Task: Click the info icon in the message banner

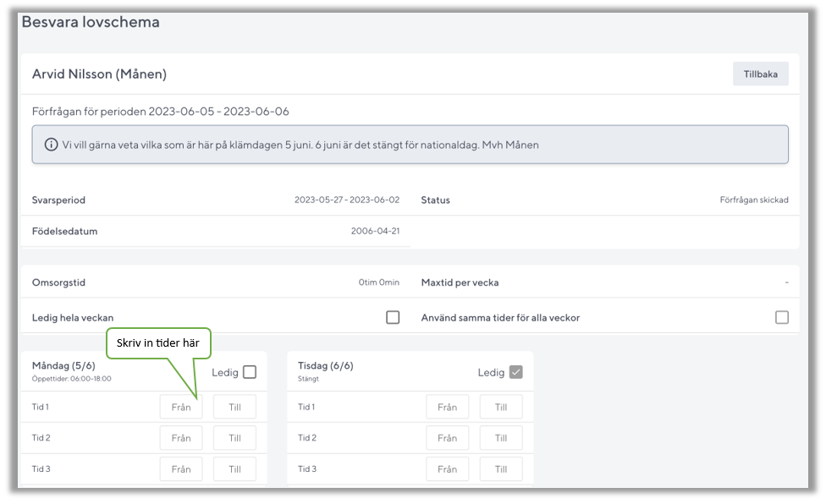Action: (x=52, y=145)
